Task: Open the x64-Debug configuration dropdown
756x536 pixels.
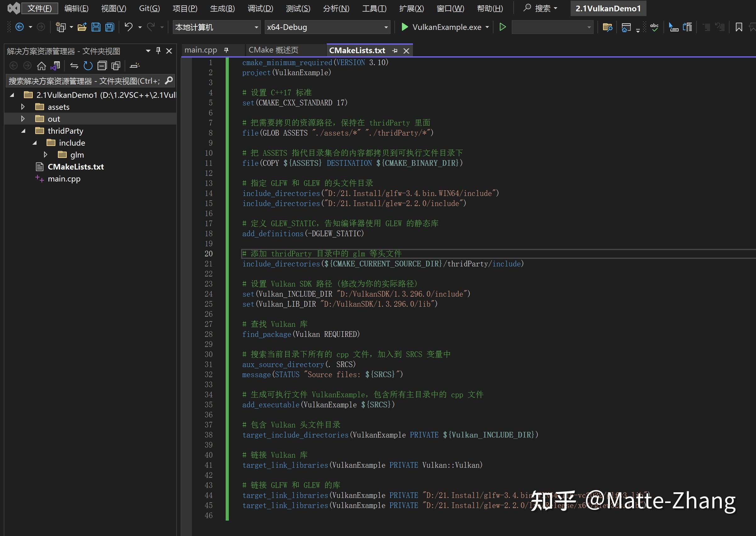Action: point(386,27)
